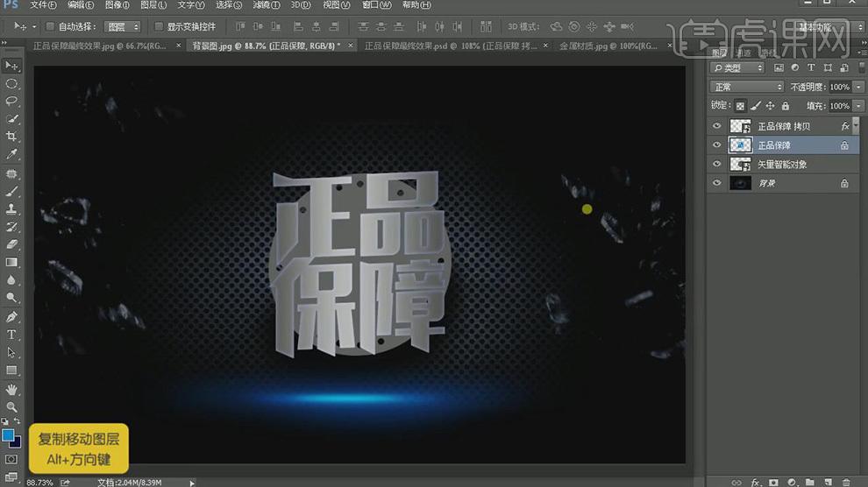Open the 正常 blend mode dropdown
Viewport: 868px width, 487px height.
747,87
